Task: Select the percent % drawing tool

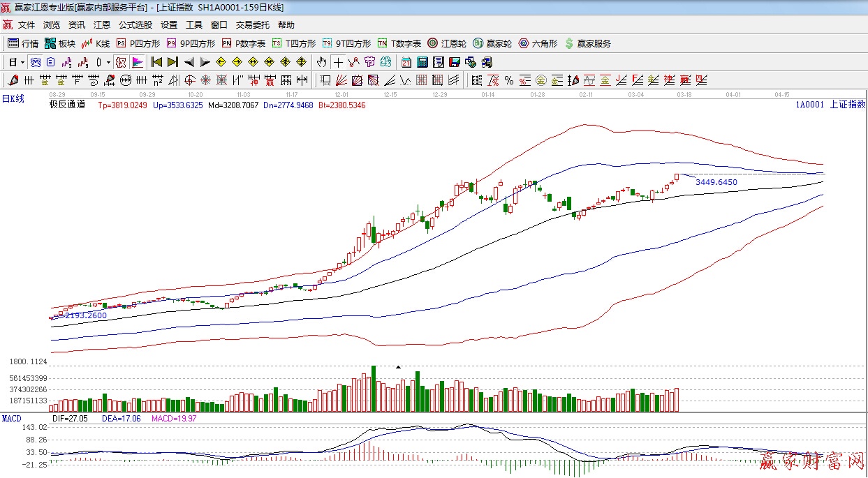Action: click(x=509, y=80)
